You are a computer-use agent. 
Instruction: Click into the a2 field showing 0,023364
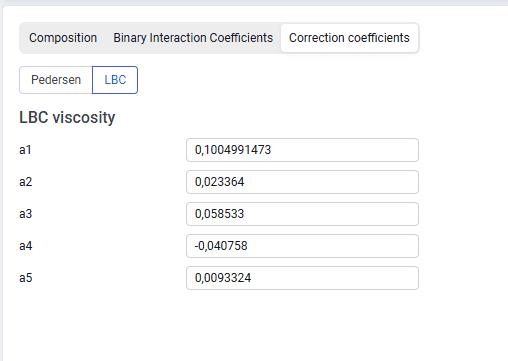(x=302, y=182)
